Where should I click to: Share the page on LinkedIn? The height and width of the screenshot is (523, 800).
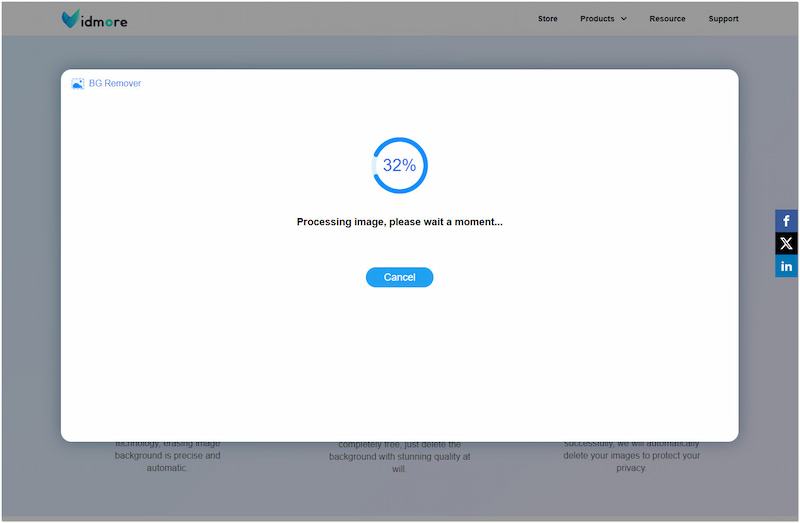tap(786, 266)
